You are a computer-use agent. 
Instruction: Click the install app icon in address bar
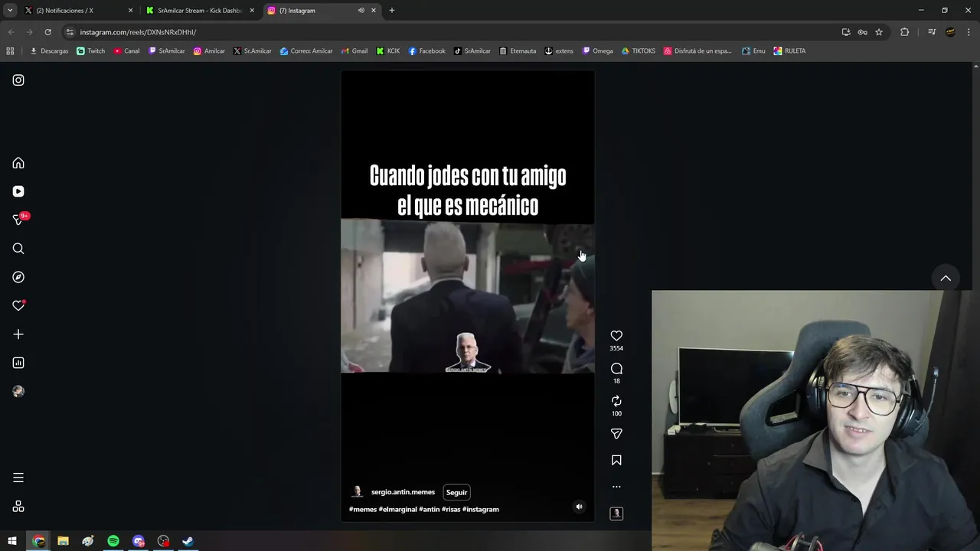click(846, 32)
